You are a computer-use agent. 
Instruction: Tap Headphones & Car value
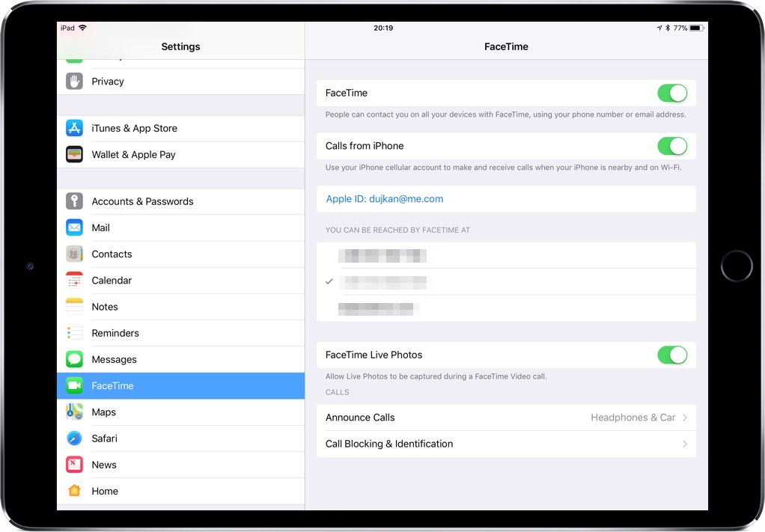pos(633,418)
